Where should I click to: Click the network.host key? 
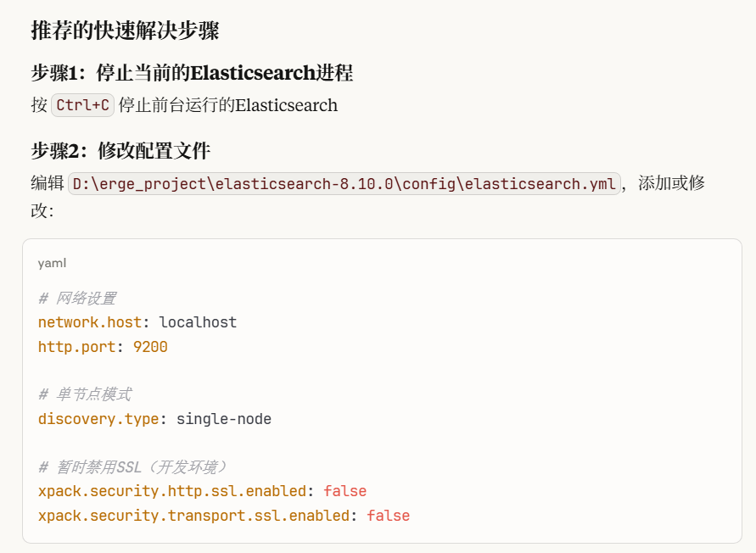pos(90,322)
